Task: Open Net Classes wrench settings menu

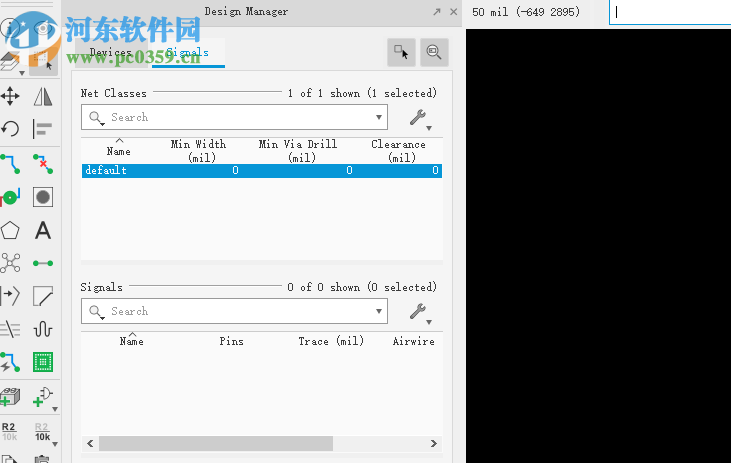Action: point(420,118)
